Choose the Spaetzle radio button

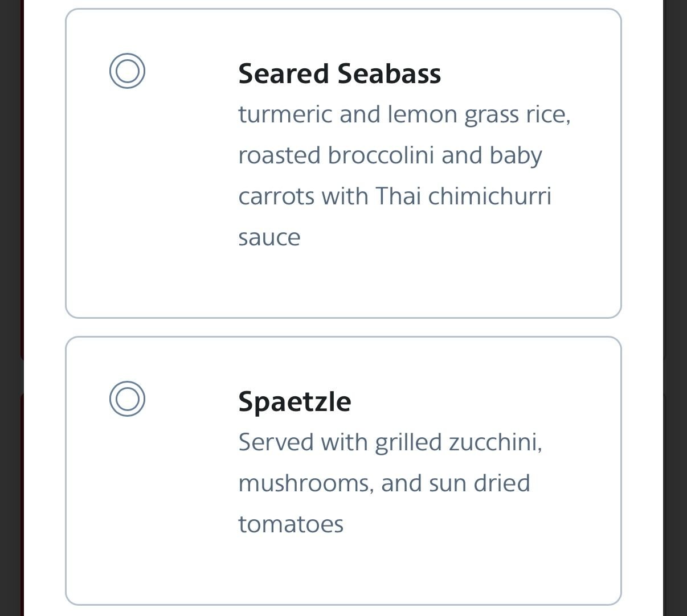click(127, 399)
